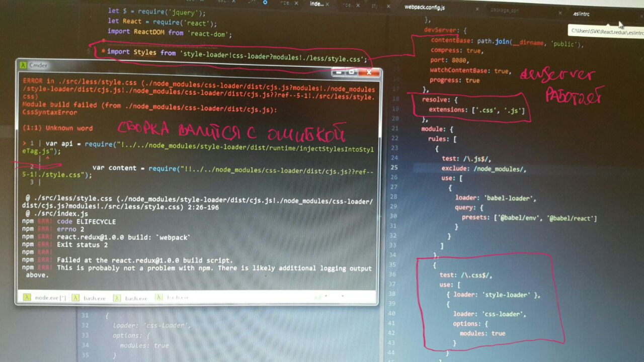644x362 pixels.
Task: Click the new console icon in Cmder status bar
Action: tap(318, 297)
